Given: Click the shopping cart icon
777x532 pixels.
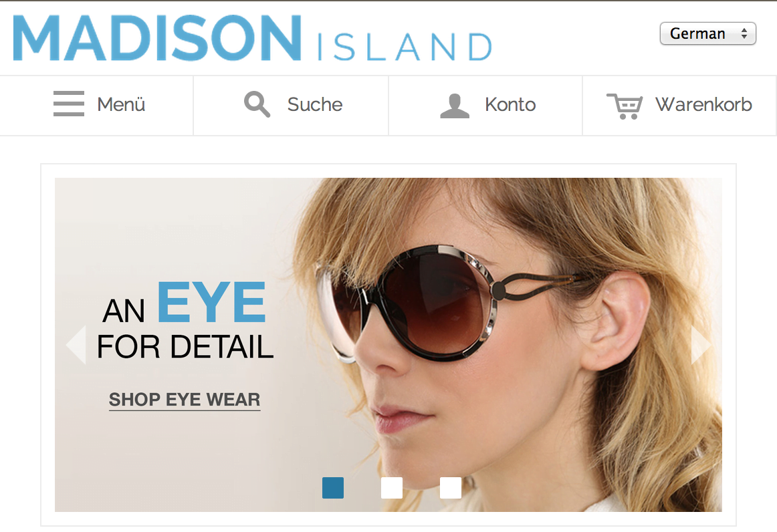Looking at the screenshot, I should point(625,106).
